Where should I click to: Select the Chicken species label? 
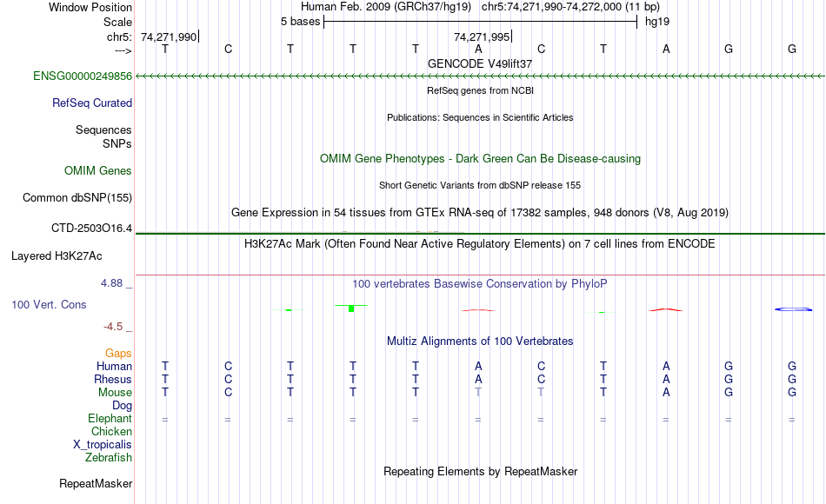(111, 431)
